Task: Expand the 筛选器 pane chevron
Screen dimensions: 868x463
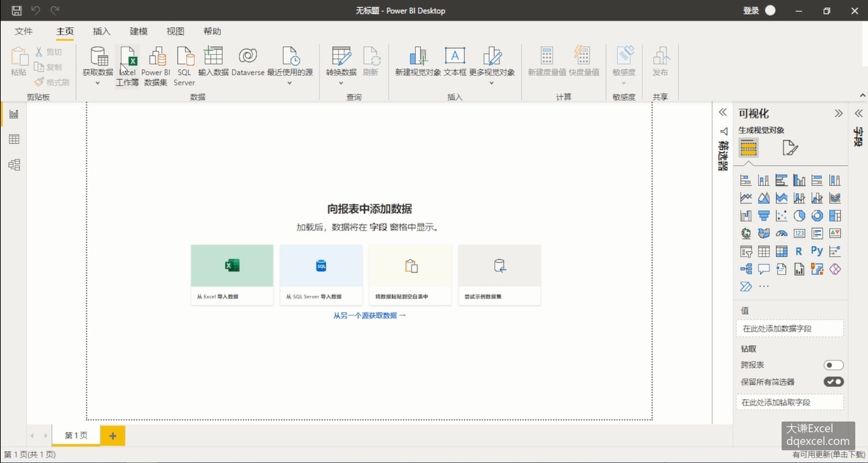Action: pyautogui.click(x=723, y=112)
